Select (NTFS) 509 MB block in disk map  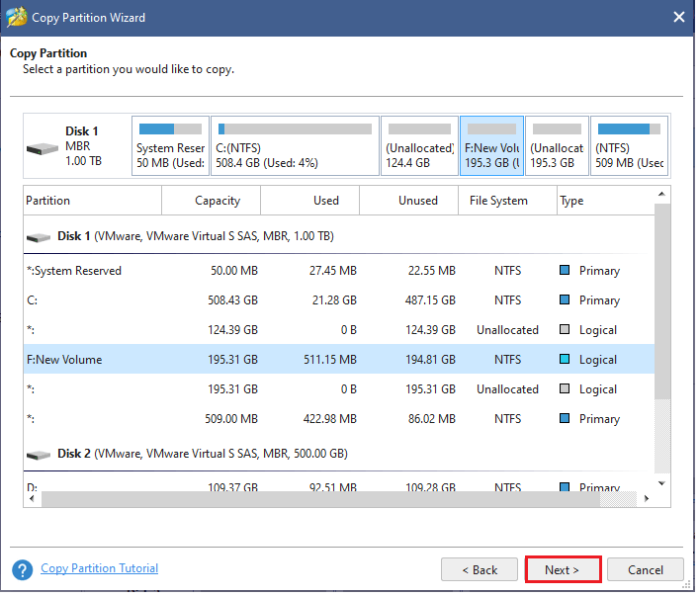630,146
